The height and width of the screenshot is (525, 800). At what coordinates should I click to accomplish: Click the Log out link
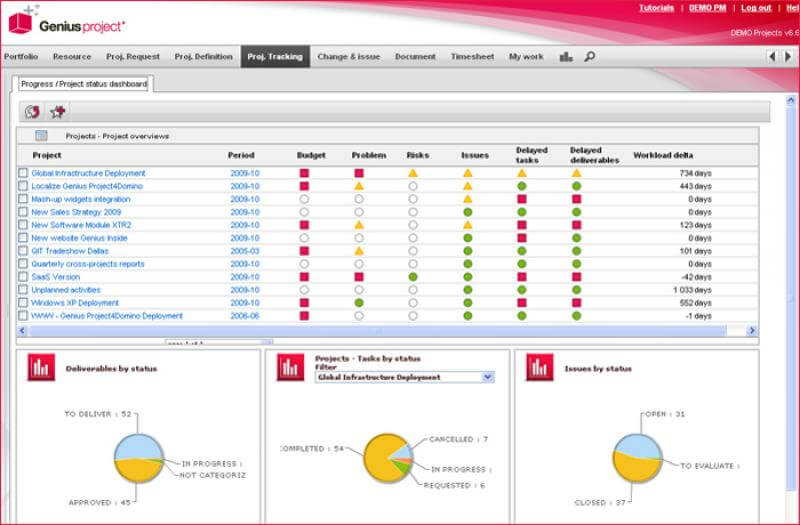point(756,8)
